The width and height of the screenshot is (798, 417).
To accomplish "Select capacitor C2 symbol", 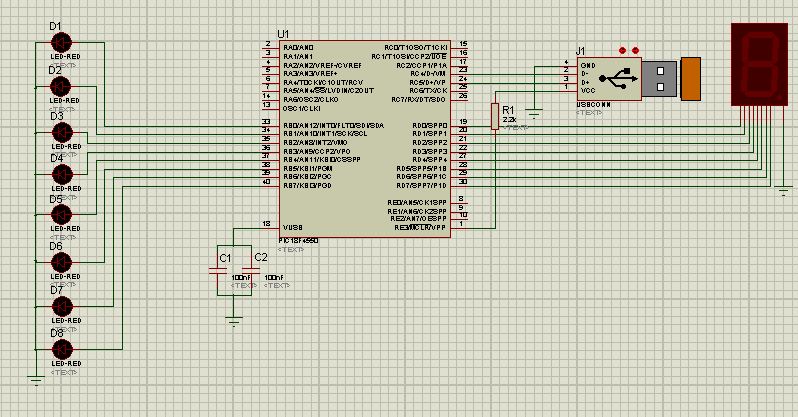I will tap(250, 271).
